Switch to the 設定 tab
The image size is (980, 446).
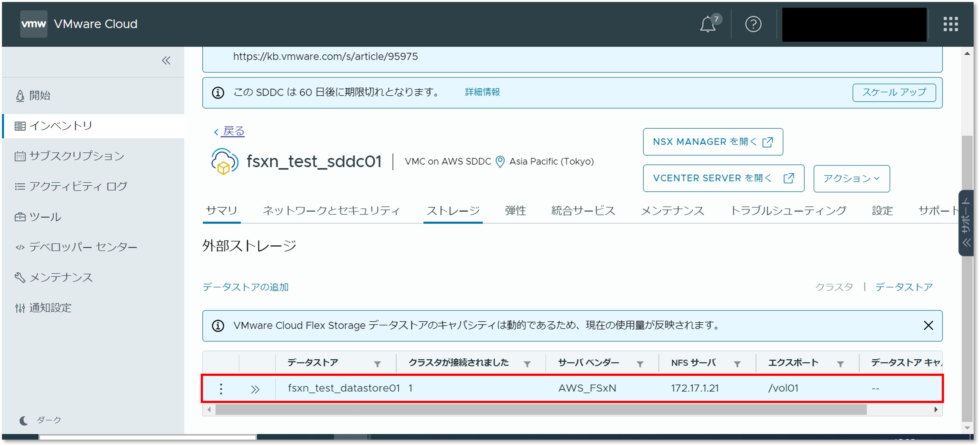pos(882,211)
